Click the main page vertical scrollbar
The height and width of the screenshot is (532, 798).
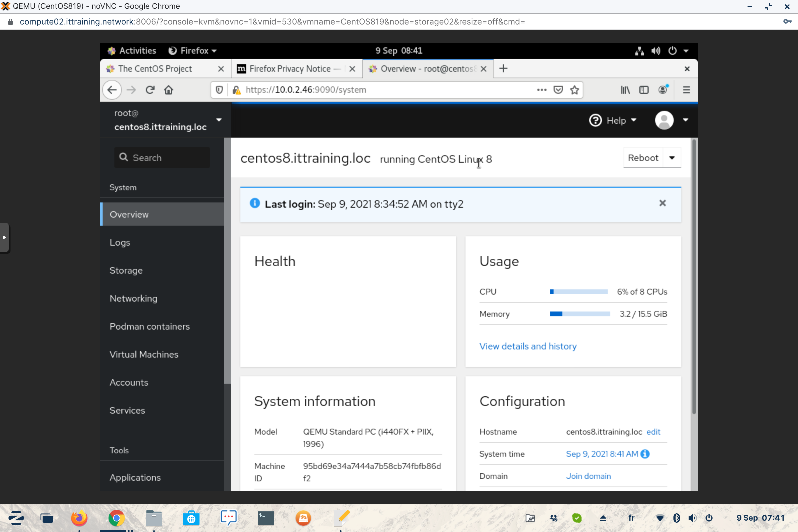(x=694, y=276)
